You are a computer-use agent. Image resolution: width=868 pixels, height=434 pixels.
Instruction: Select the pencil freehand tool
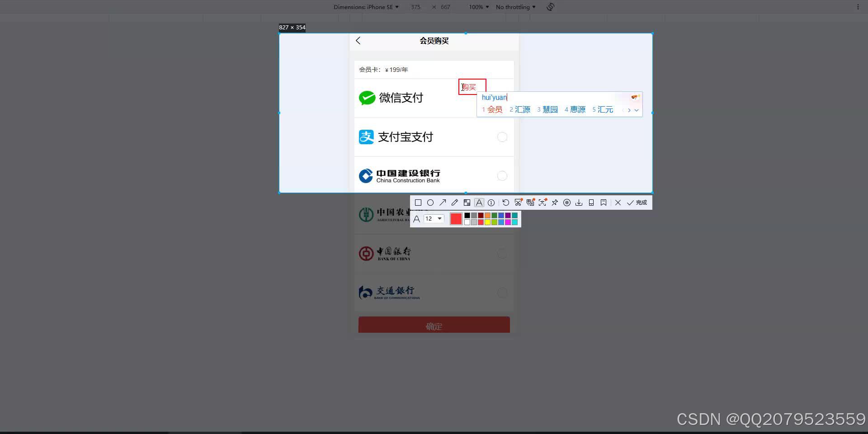455,203
